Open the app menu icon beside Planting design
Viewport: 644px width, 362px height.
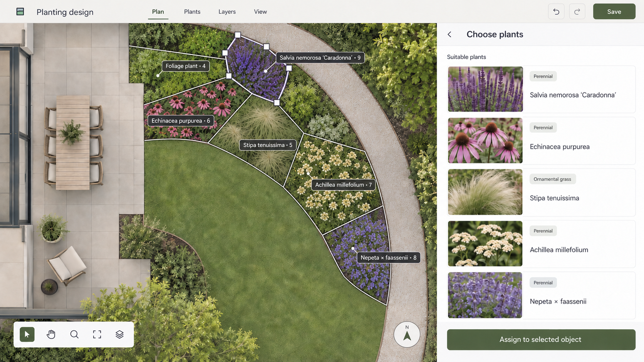(x=20, y=12)
